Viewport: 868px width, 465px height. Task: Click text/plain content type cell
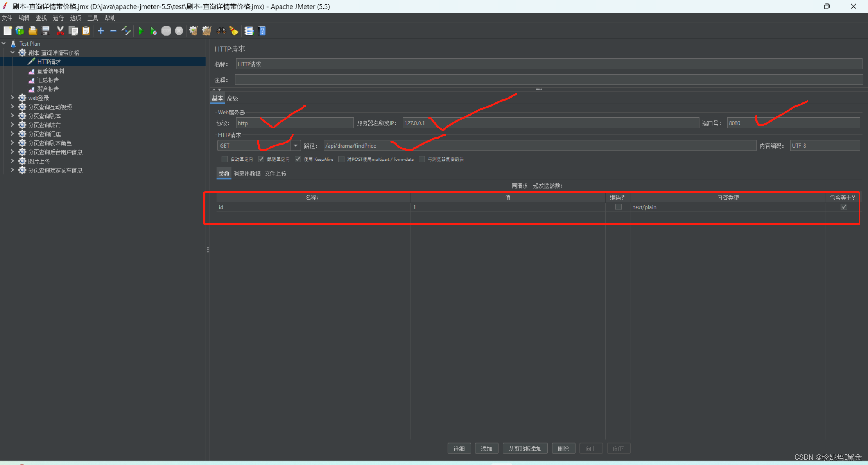coord(728,207)
